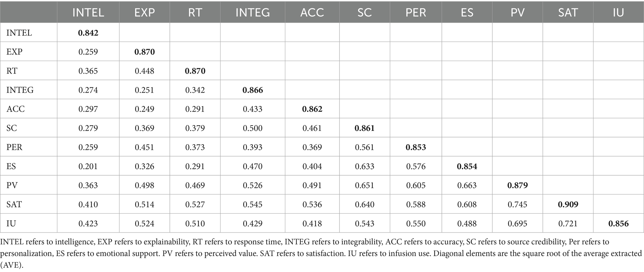Select the bold 0.842 diagonal value
Image resolution: width=644 pixels, height=272 pixels.
click(88, 33)
